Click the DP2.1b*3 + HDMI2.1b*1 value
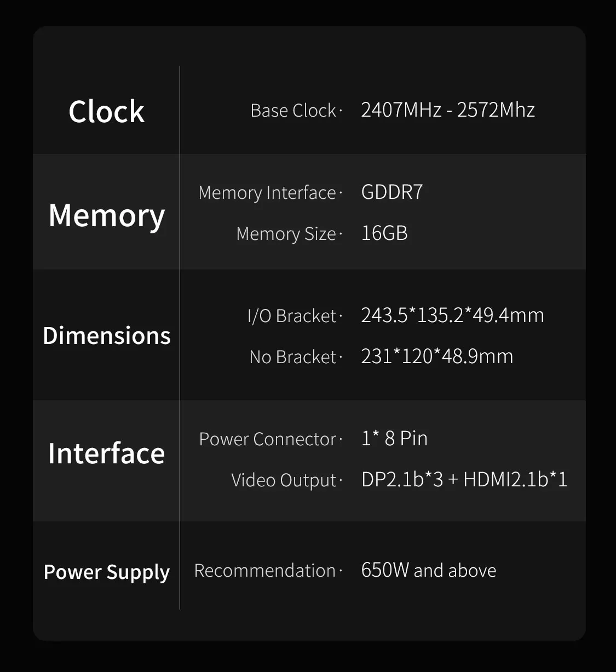This screenshot has width=616, height=672. (464, 480)
